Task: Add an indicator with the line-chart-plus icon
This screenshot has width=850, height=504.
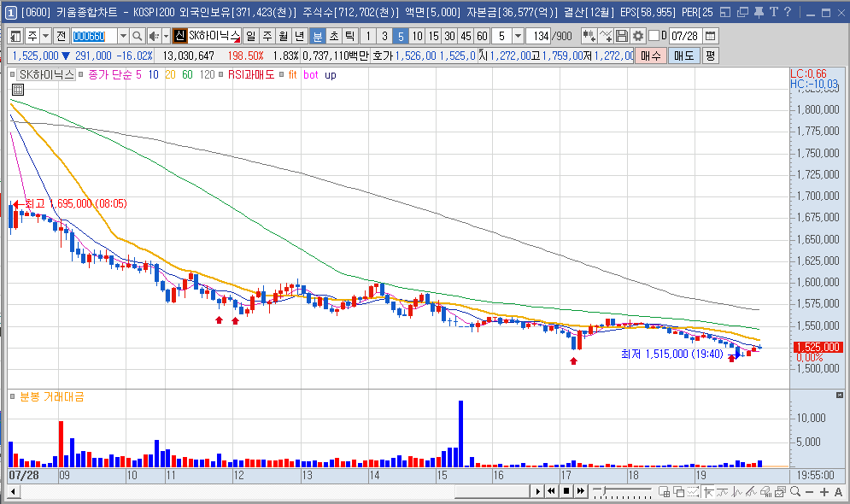Action: point(606,37)
